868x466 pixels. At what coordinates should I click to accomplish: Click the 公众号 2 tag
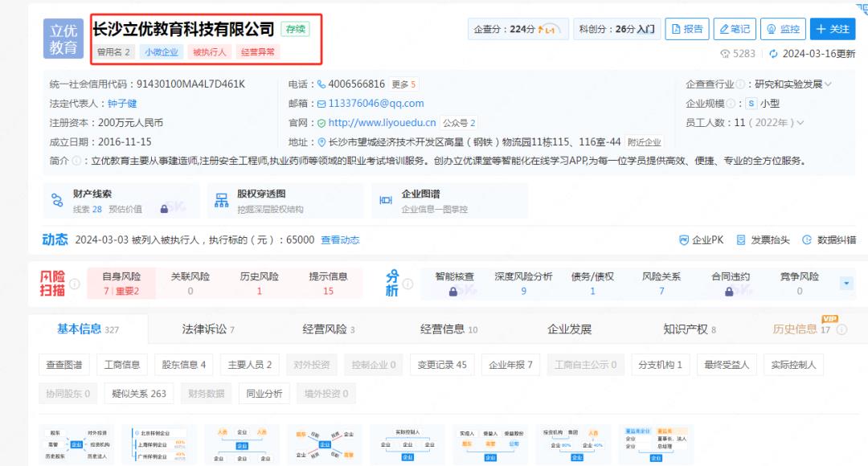(459, 123)
